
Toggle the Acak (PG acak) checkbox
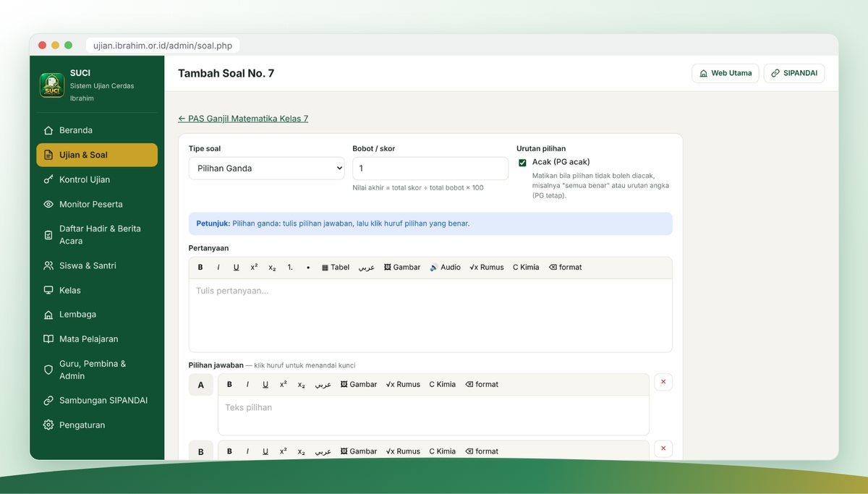(x=522, y=163)
